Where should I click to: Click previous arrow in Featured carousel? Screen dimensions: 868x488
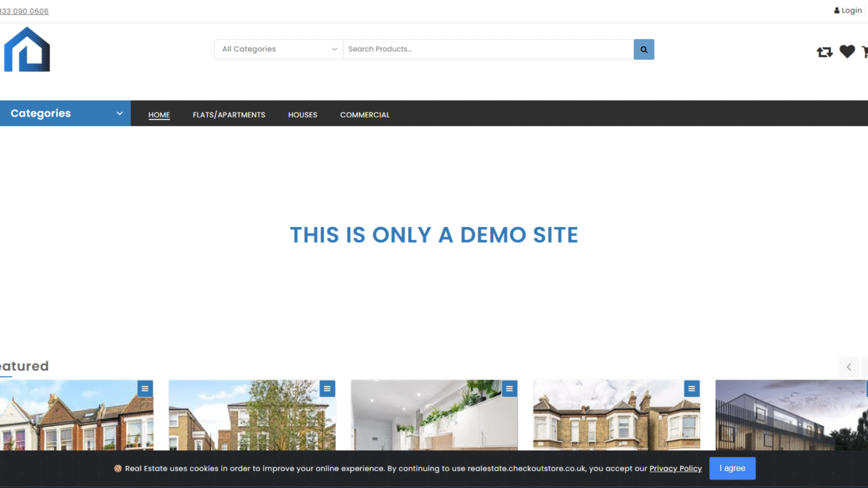[x=849, y=367]
